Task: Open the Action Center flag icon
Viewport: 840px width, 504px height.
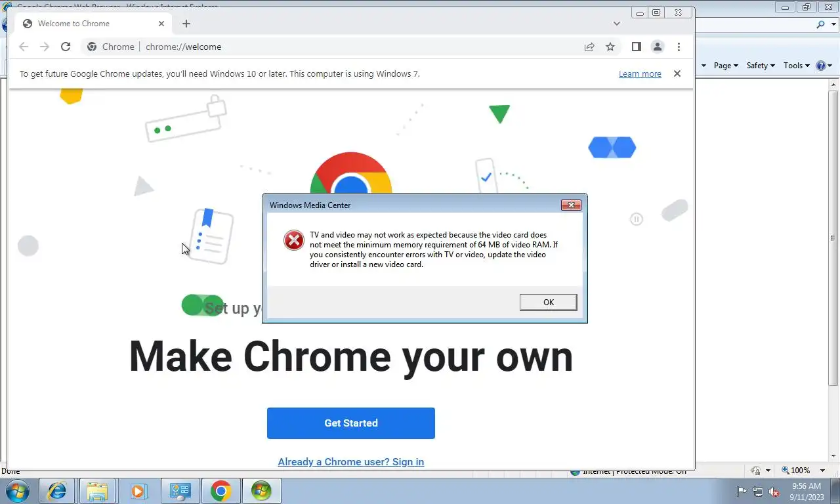Action: (x=742, y=491)
